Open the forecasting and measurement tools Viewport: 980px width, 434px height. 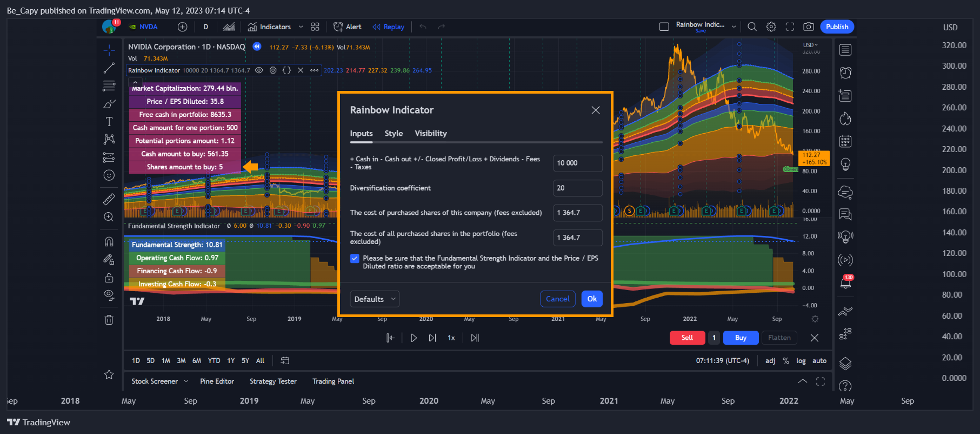[109, 157]
